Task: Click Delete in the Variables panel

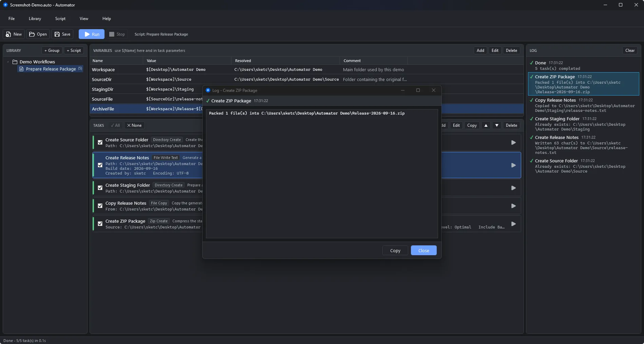Action: [x=511, y=50]
